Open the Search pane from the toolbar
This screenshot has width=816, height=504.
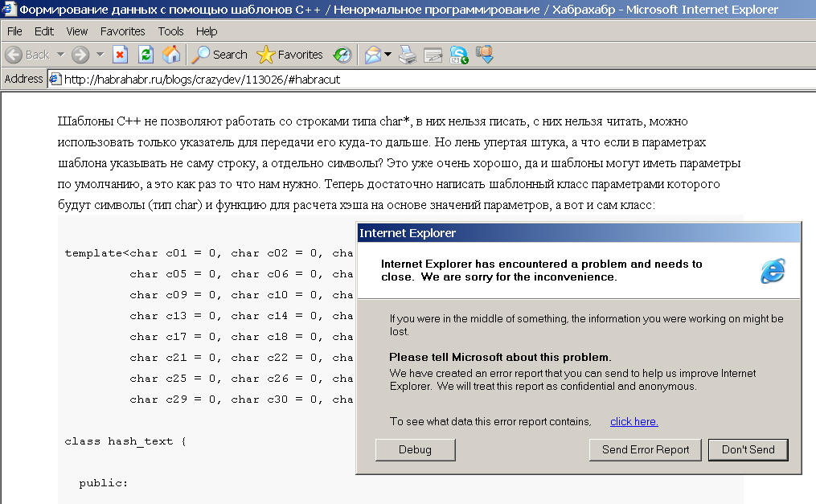[219, 55]
